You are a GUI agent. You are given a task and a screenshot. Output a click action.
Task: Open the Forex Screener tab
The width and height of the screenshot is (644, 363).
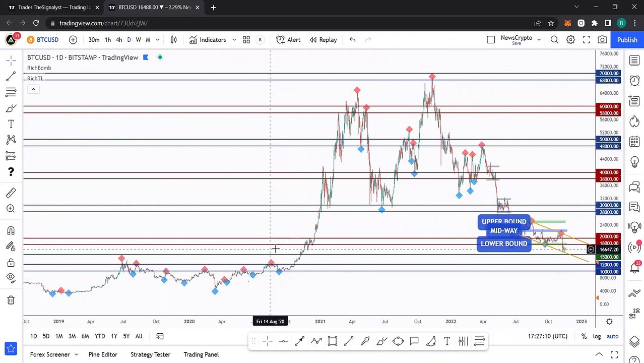pos(50,354)
